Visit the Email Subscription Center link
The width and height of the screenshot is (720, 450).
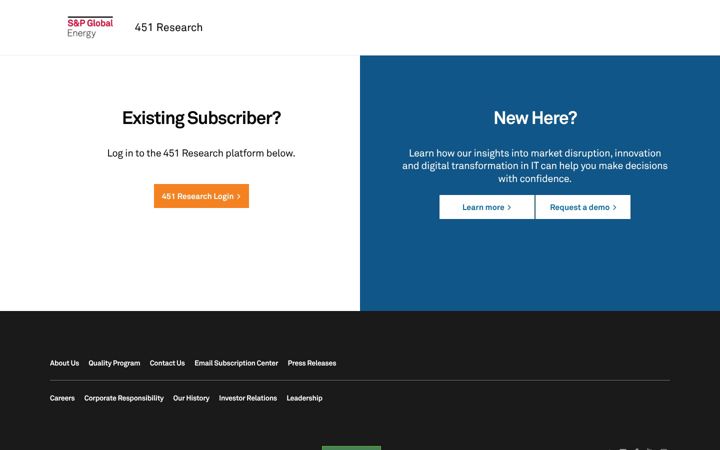click(x=236, y=363)
